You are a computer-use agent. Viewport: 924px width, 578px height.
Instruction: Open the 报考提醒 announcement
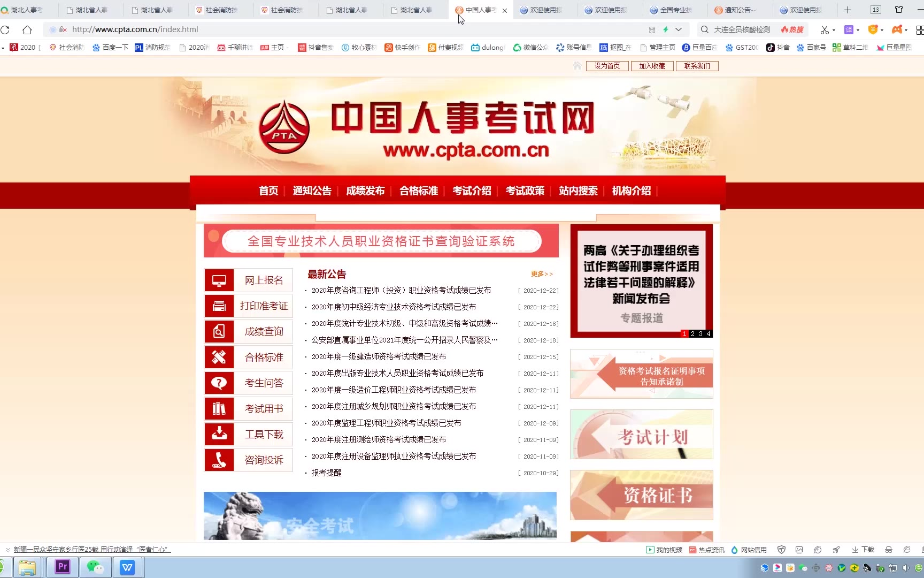pos(326,473)
